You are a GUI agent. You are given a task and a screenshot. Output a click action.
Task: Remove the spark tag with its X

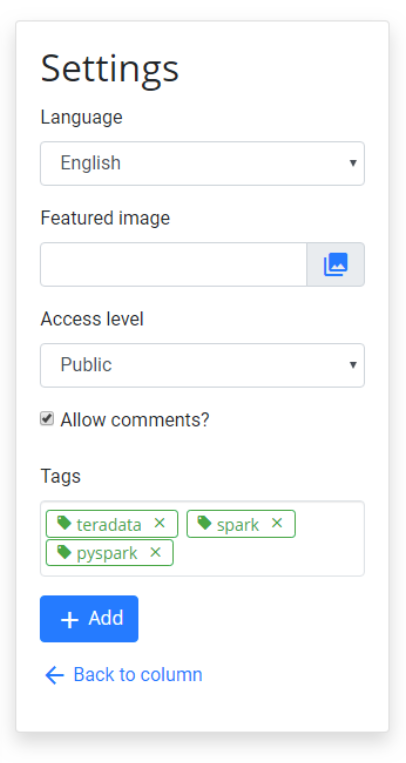click(x=277, y=523)
